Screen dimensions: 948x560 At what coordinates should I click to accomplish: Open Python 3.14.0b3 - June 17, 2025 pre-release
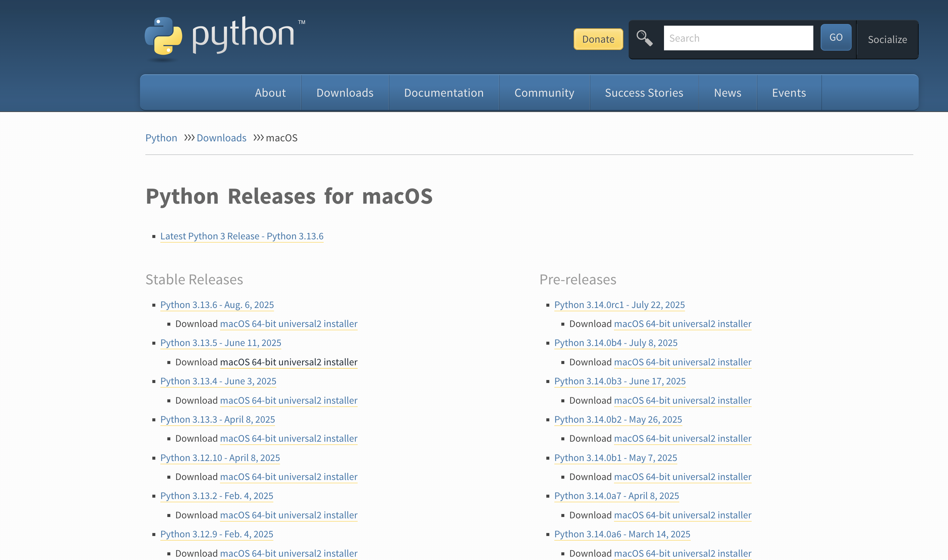620,381
